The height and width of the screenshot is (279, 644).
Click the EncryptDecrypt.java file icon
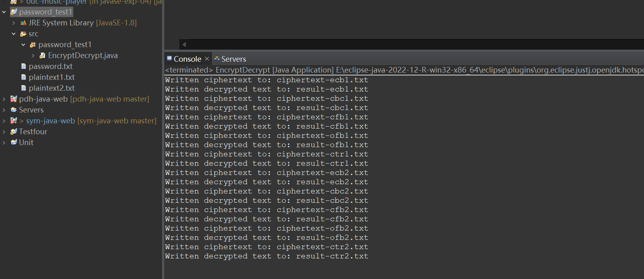pos(42,56)
